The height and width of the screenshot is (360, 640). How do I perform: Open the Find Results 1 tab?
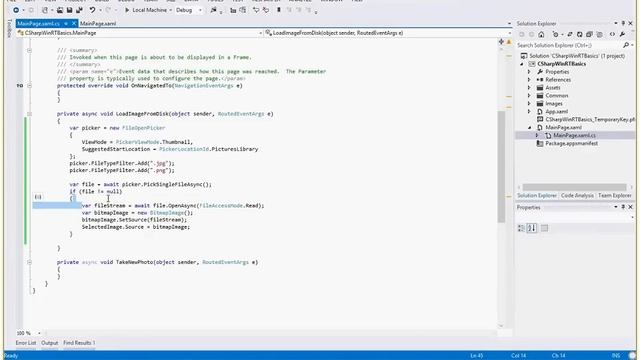click(79, 343)
